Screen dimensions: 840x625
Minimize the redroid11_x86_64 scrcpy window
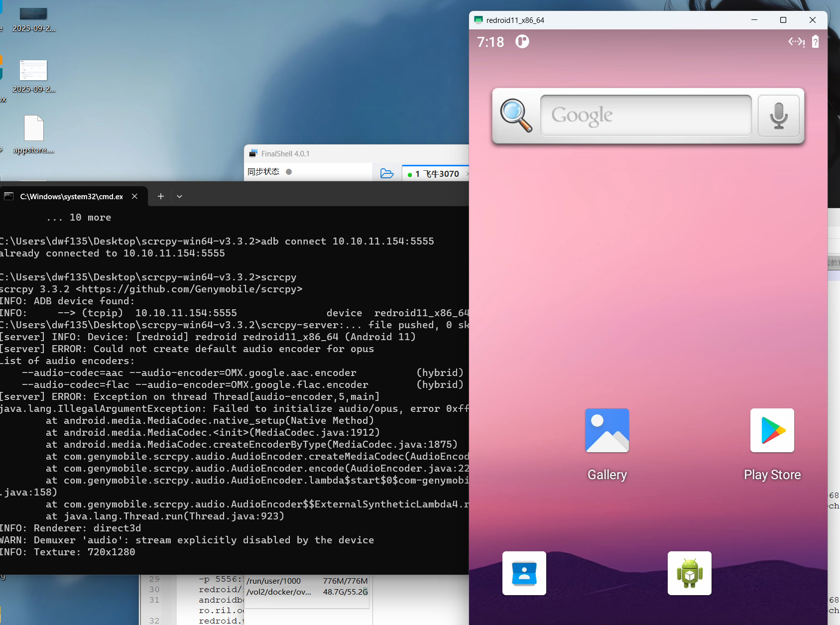click(x=754, y=20)
